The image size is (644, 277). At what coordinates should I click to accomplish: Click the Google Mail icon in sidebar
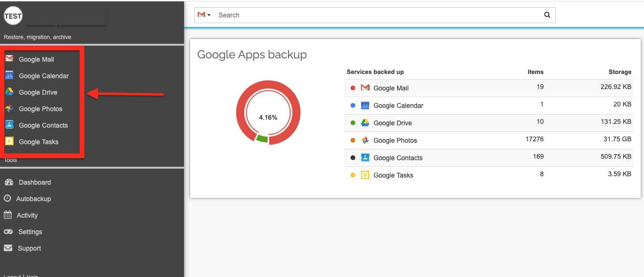click(x=9, y=59)
